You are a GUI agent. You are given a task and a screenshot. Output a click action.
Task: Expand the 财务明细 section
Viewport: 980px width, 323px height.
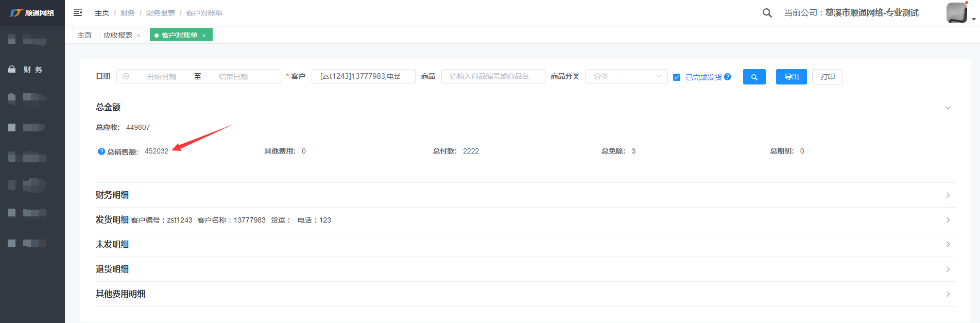click(948, 195)
